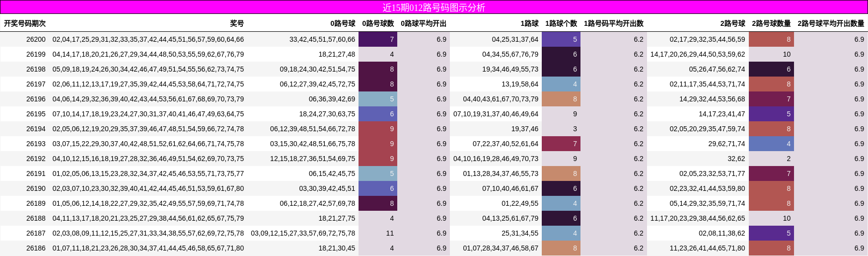The image size is (868, 256).
Task: Click 2路 numbers 02,08,11,38,62
Action: coord(722,233)
